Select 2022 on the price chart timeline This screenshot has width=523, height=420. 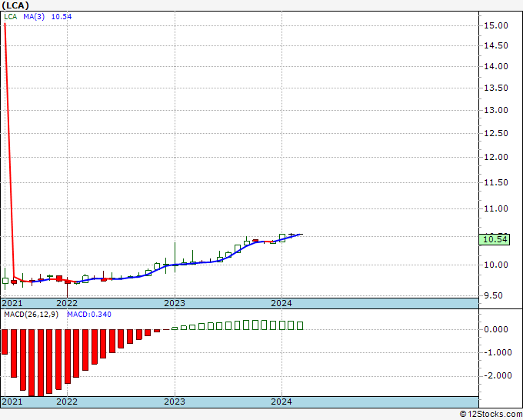[x=67, y=303]
